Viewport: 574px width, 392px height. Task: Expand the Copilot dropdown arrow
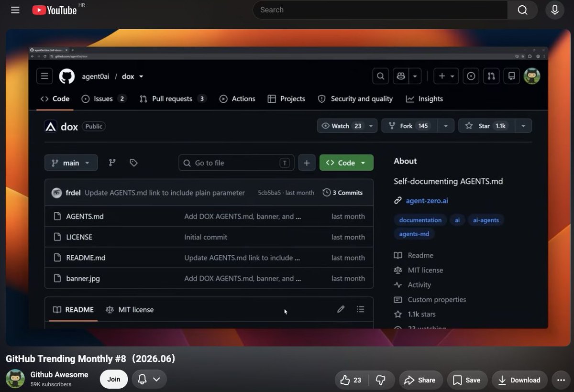[x=415, y=76]
